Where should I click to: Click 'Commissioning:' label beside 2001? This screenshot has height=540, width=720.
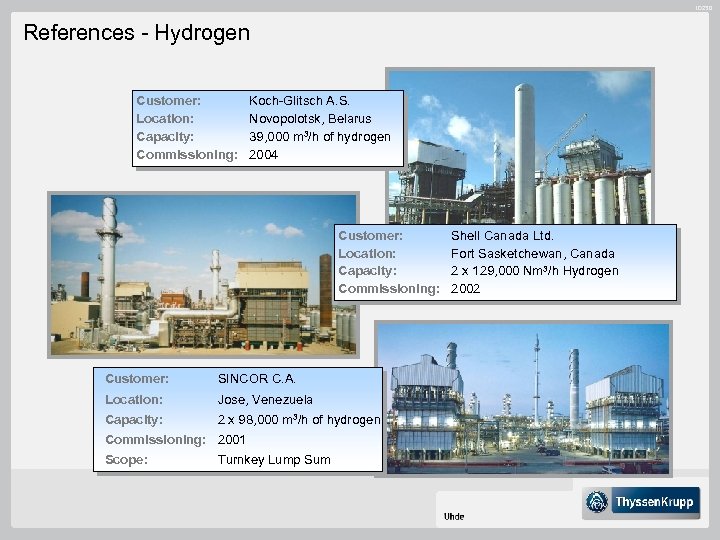pos(155,440)
